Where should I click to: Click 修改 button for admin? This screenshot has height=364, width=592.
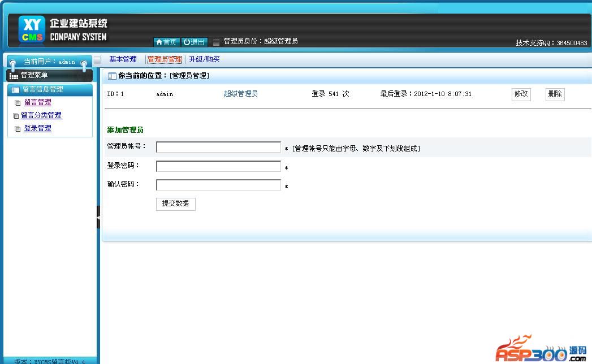click(521, 94)
